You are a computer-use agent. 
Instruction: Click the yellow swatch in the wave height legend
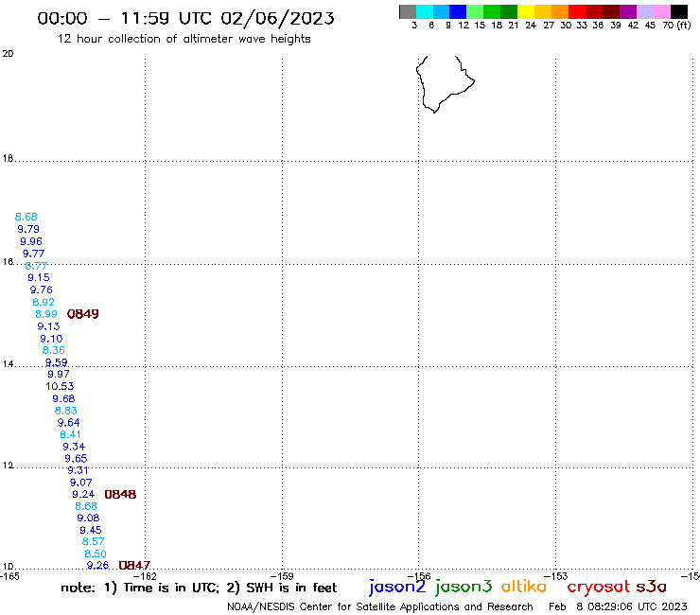coord(526,11)
